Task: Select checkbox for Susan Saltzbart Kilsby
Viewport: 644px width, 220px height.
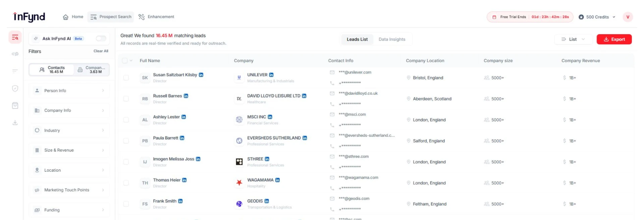Action: point(126,78)
